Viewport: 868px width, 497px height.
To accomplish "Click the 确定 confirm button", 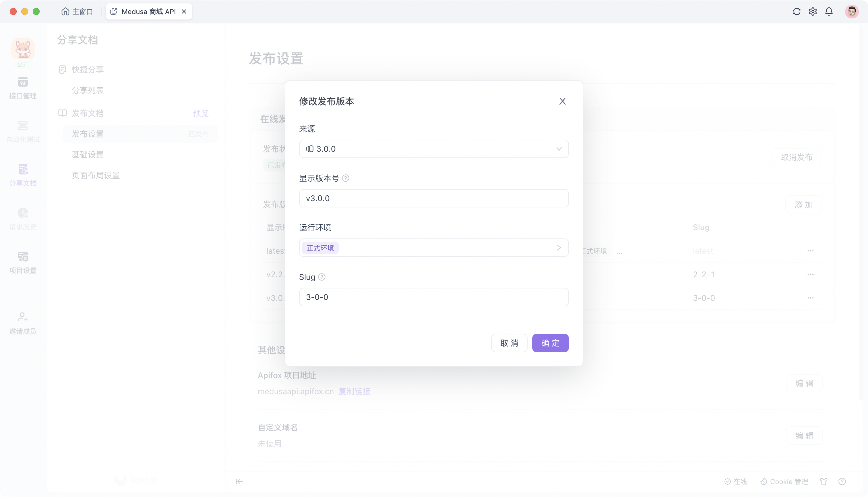I will (x=550, y=343).
